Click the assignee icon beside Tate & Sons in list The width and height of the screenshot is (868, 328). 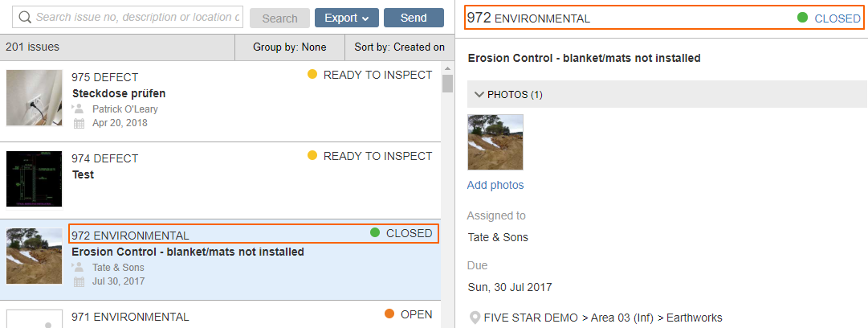coord(78,267)
